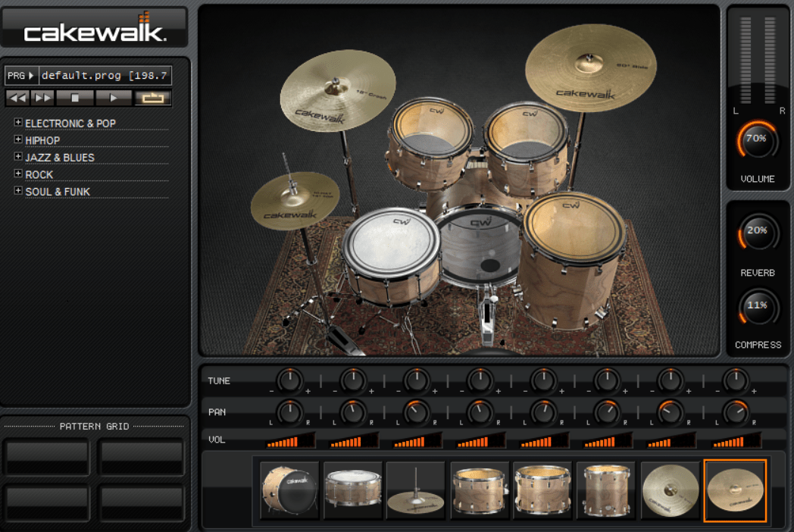The height and width of the screenshot is (532, 794).
Task: Hit the hi-hat in the kit view
Action: pyautogui.click(x=295, y=200)
